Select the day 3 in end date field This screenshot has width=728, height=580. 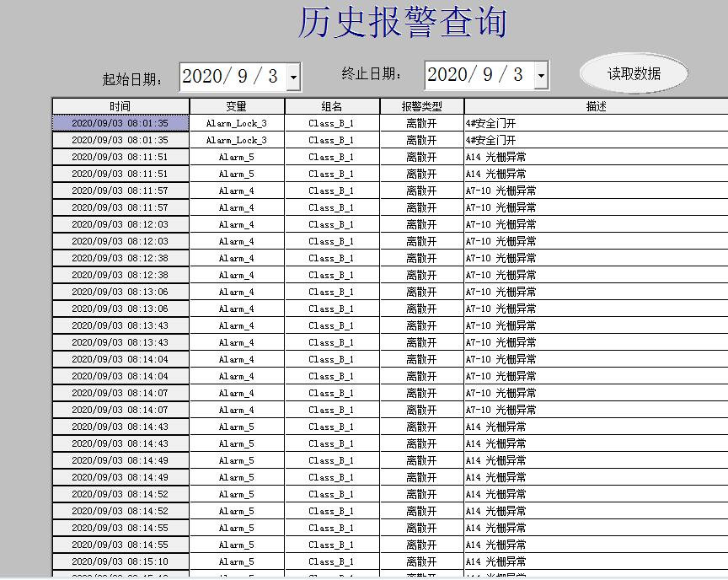pos(517,74)
